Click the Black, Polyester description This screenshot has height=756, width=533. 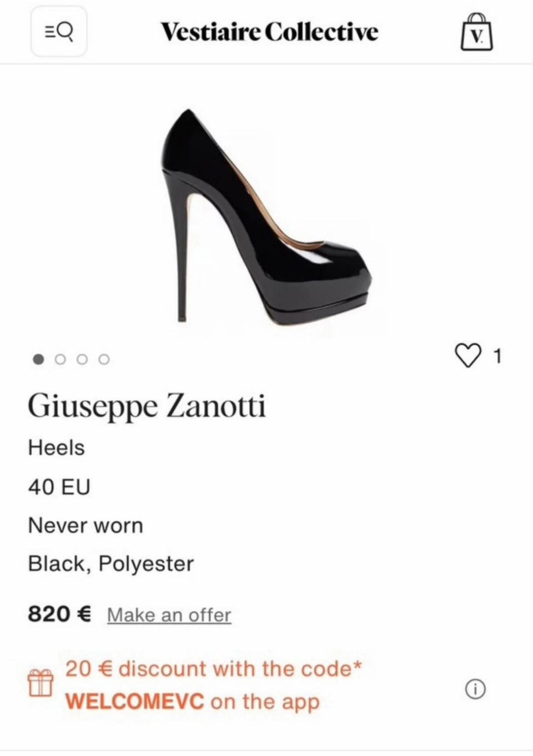[111, 563]
